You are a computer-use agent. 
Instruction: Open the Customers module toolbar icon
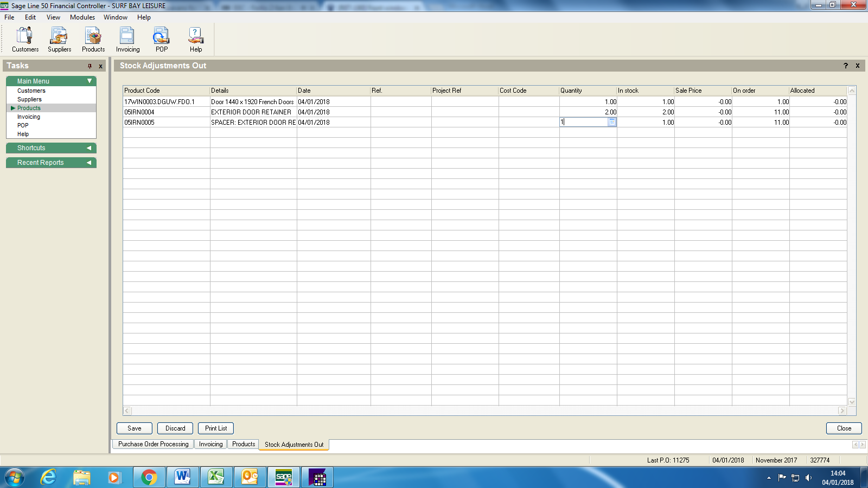point(25,40)
